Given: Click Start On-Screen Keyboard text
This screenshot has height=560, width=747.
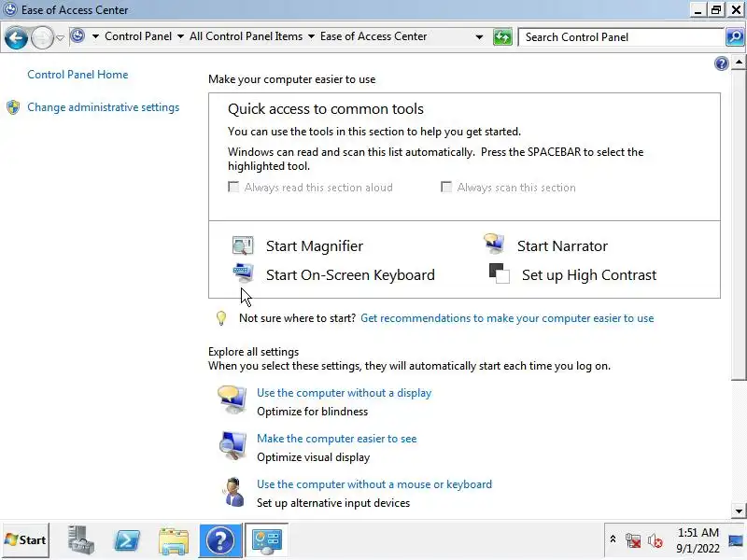Looking at the screenshot, I should point(350,275).
